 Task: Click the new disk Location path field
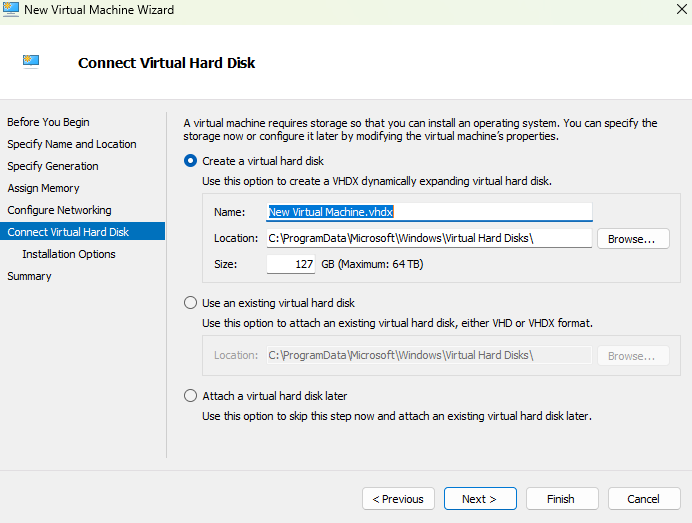pyautogui.click(x=429, y=238)
